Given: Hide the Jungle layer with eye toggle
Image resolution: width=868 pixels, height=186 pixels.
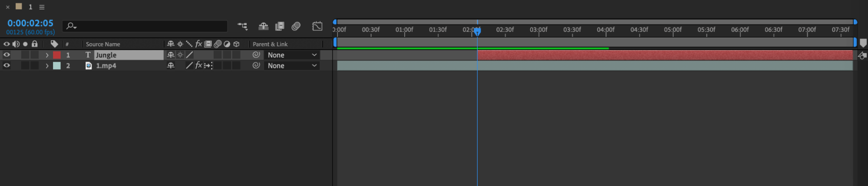Looking at the screenshot, I should tap(7, 55).
